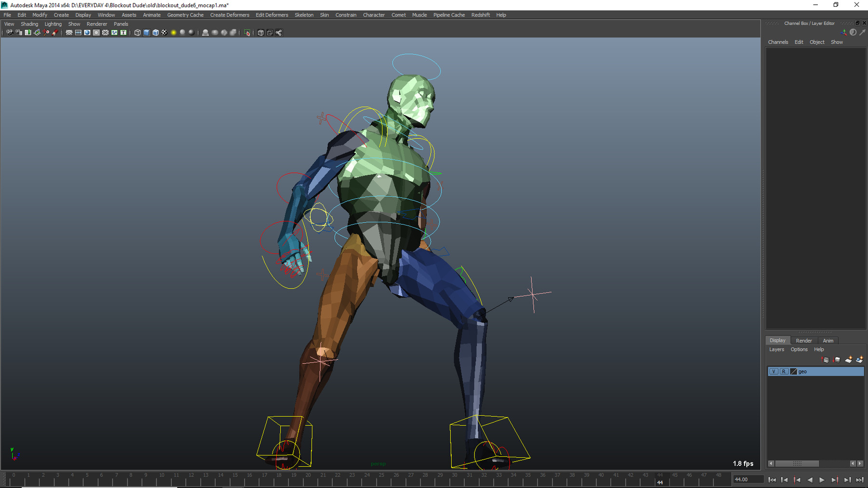Click the Show Manipulator Tool icon
Viewport: 868px width, 488px height.
(45, 33)
